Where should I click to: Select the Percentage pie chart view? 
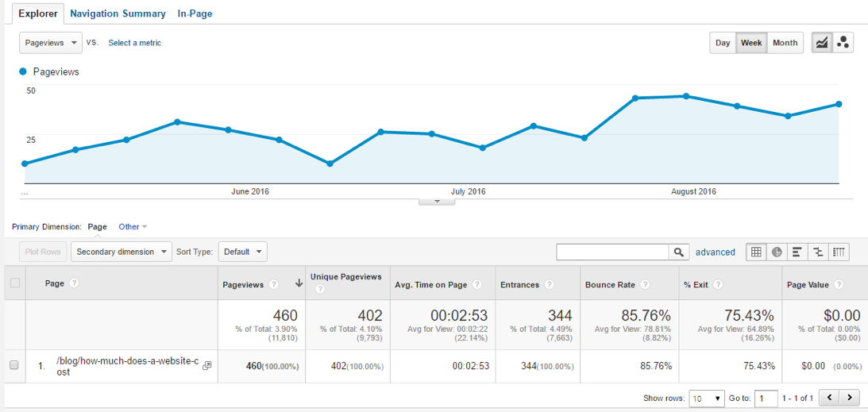pyautogui.click(x=777, y=252)
